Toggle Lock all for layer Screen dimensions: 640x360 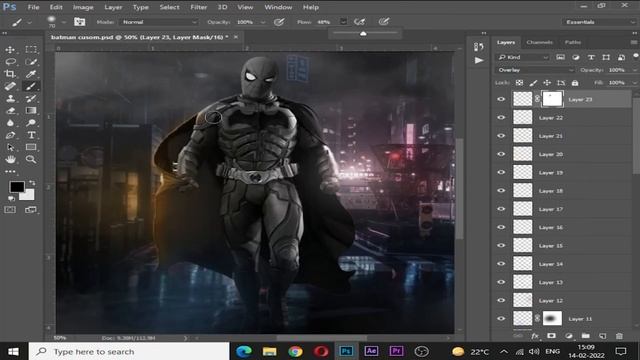pos(575,83)
